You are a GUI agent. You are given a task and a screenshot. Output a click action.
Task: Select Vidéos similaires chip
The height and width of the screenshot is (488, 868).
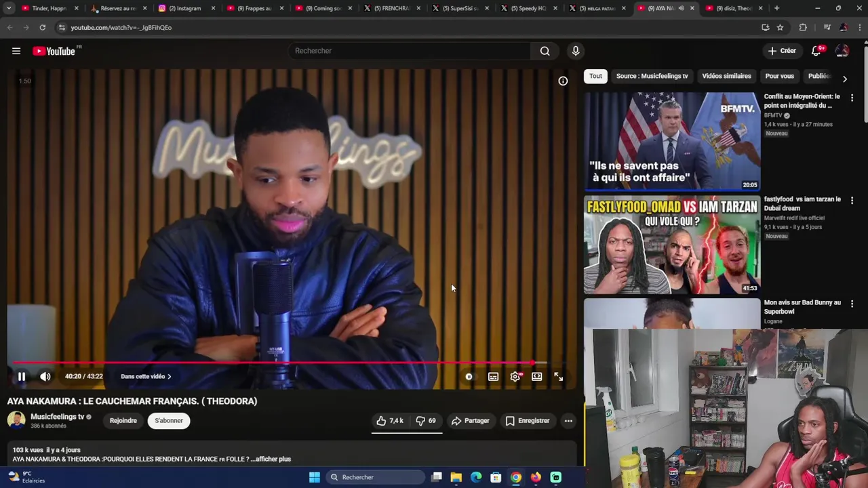coord(726,76)
